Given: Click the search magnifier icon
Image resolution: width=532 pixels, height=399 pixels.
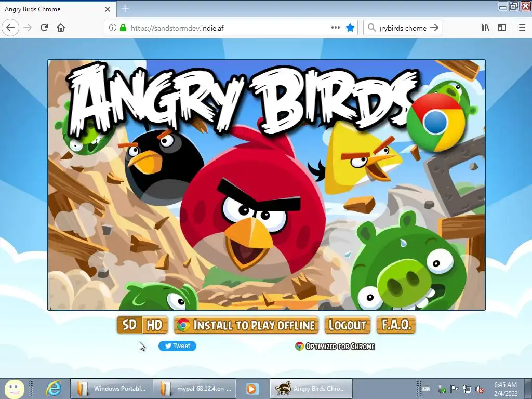Looking at the screenshot, I should 372,28.
